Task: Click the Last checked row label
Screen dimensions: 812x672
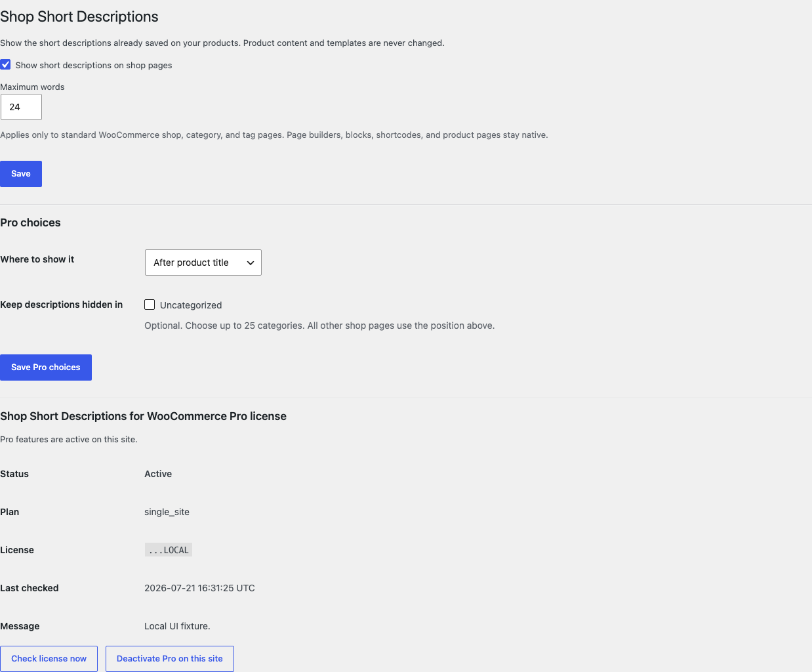Action: [x=30, y=588]
